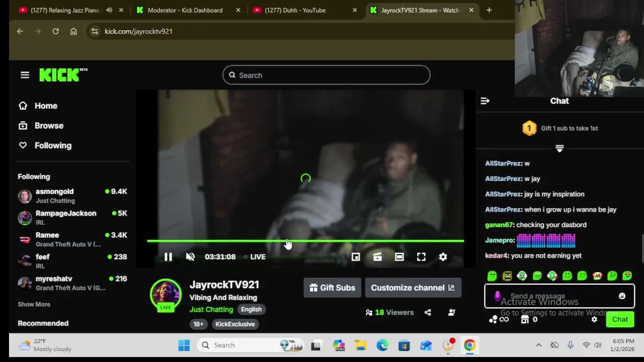Open chat settings gear
The width and height of the screenshot is (644, 362).
pyautogui.click(x=594, y=319)
